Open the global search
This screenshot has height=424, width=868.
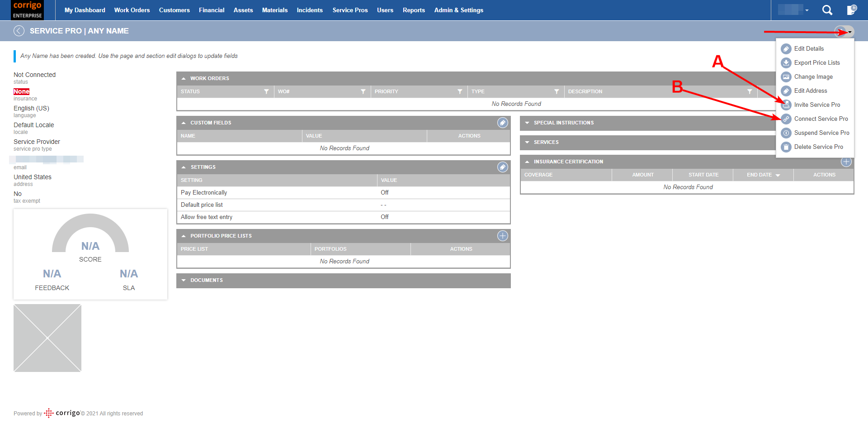(827, 10)
